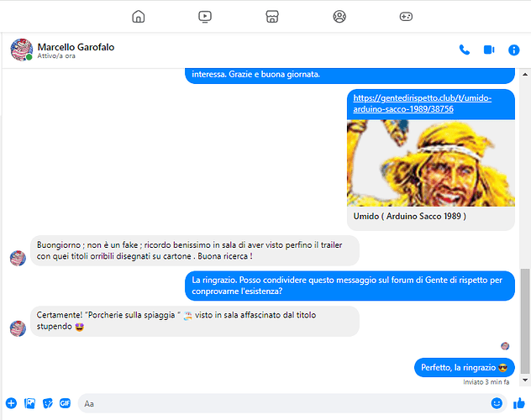Open the gentedirispetto.club Umido link
Screen dimensions: 531x420
pos(422,103)
